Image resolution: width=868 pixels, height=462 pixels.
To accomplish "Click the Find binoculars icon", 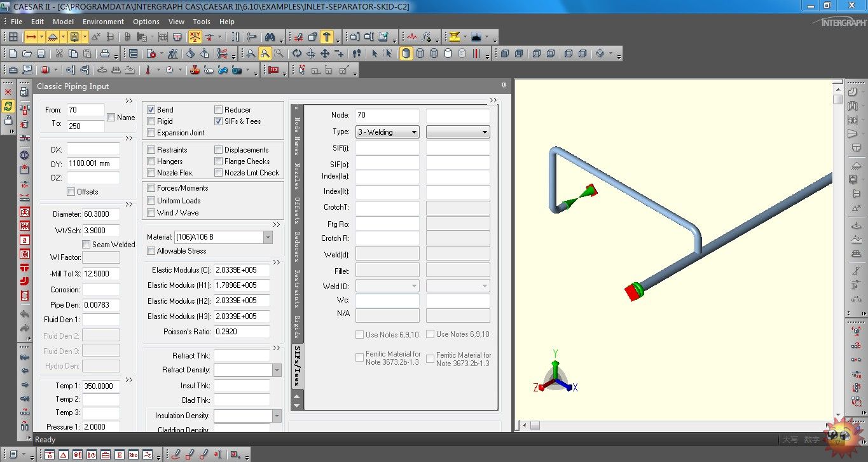I will pyautogui.click(x=270, y=37).
